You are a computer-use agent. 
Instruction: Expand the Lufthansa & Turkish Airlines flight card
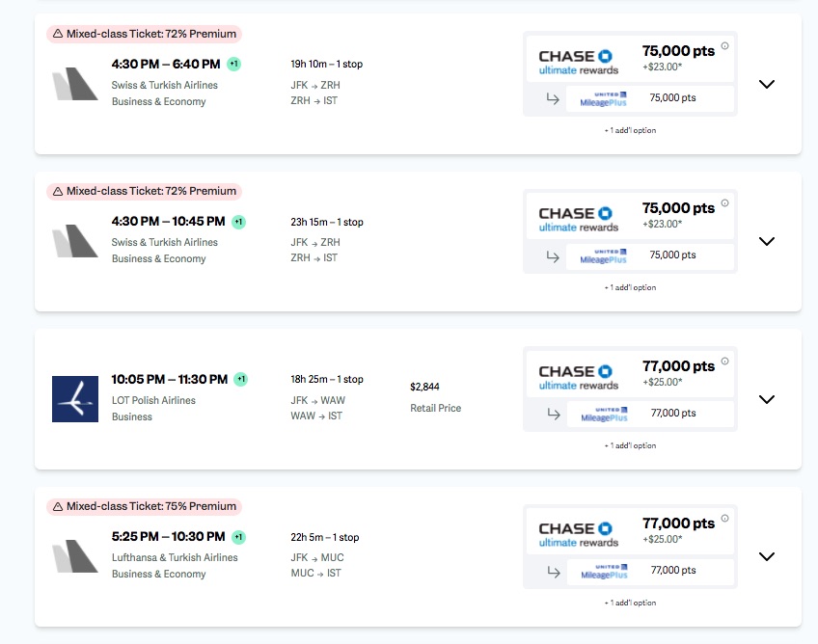point(767,556)
